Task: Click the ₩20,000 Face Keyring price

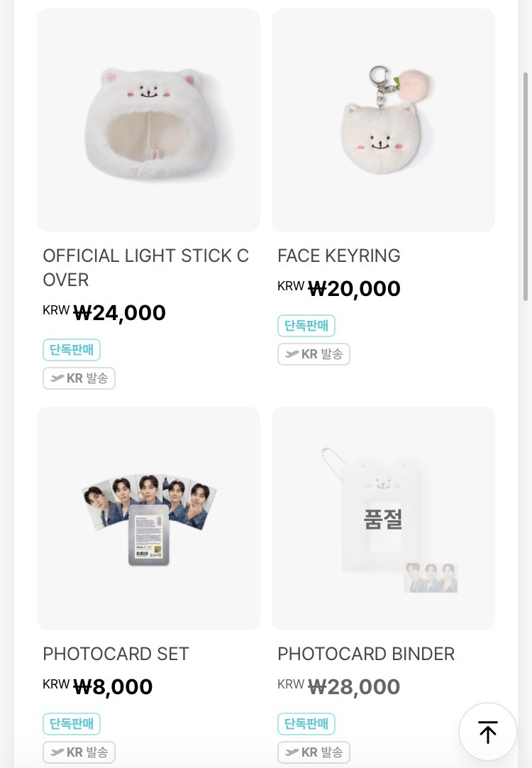Action: (354, 289)
